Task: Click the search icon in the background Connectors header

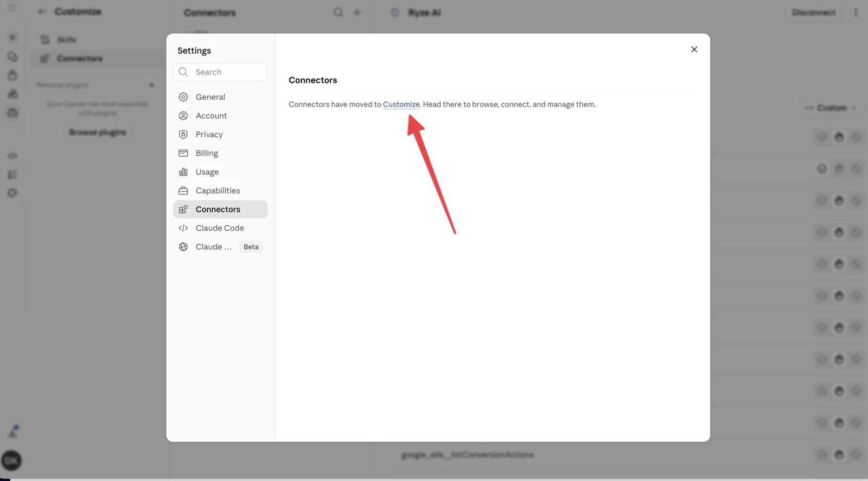Action: pos(339,12)
